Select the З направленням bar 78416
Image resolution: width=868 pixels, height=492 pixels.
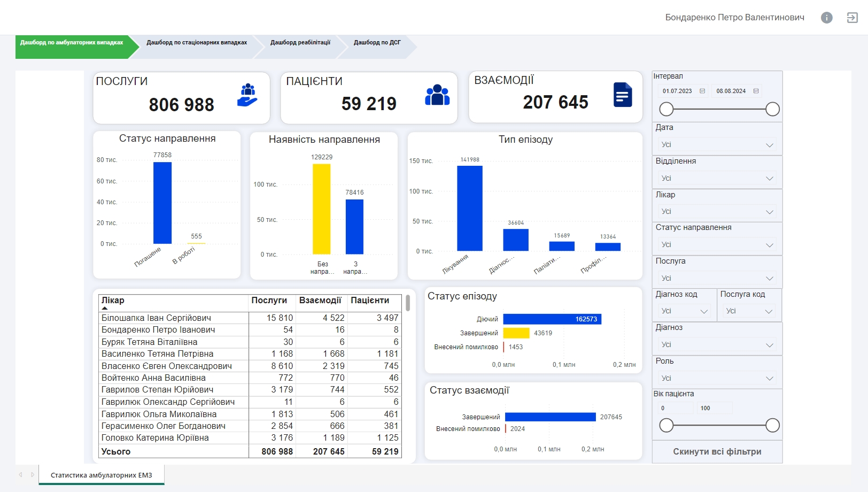coord(354,227)
